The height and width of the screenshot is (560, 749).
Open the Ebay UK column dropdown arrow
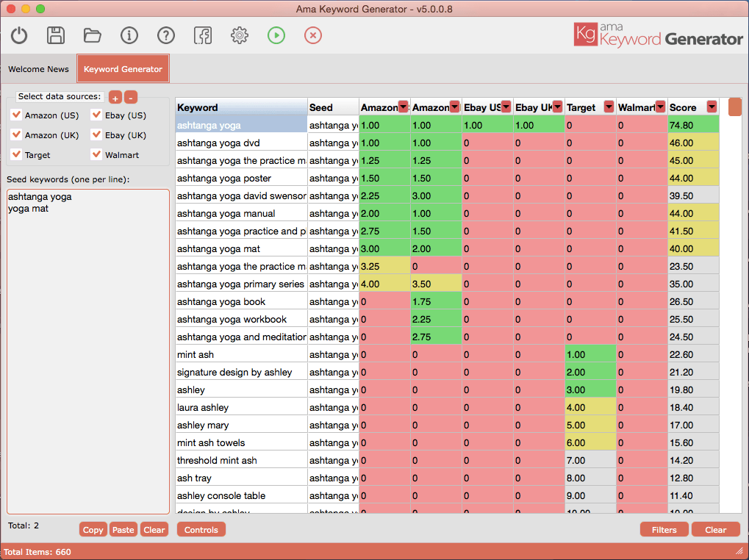(x=557, y=107)
